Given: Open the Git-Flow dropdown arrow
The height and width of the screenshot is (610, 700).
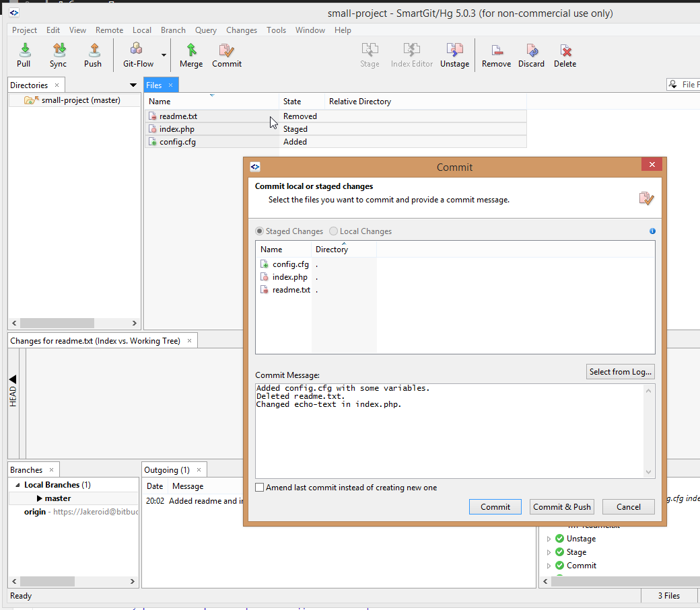Looking at the screenshot, I should point(164,55).
